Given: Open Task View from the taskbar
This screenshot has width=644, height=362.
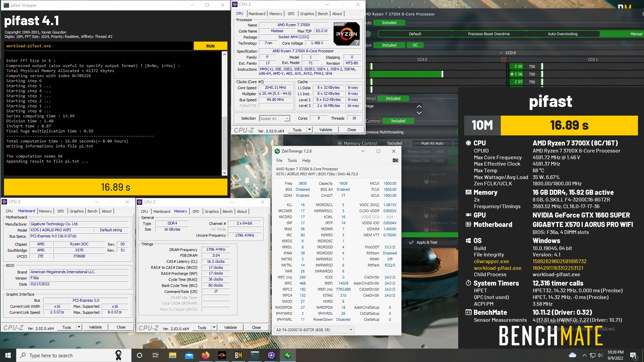Looking at the screenshot, I should (x=156, y=355).
